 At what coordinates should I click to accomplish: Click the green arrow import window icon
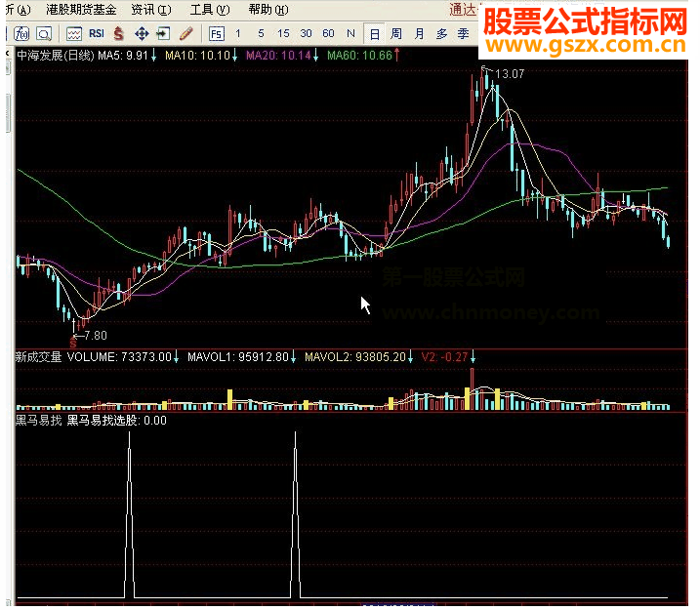[x=163, y=33]
